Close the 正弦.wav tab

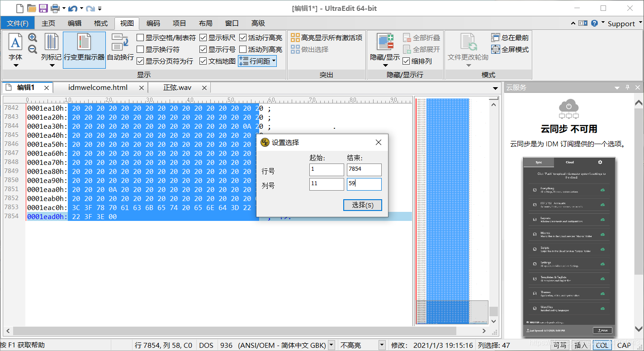click(x=204, y=88)
